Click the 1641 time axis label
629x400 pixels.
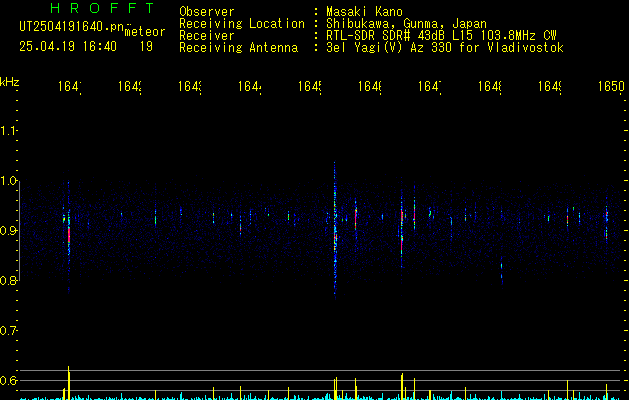click(69, 86)
